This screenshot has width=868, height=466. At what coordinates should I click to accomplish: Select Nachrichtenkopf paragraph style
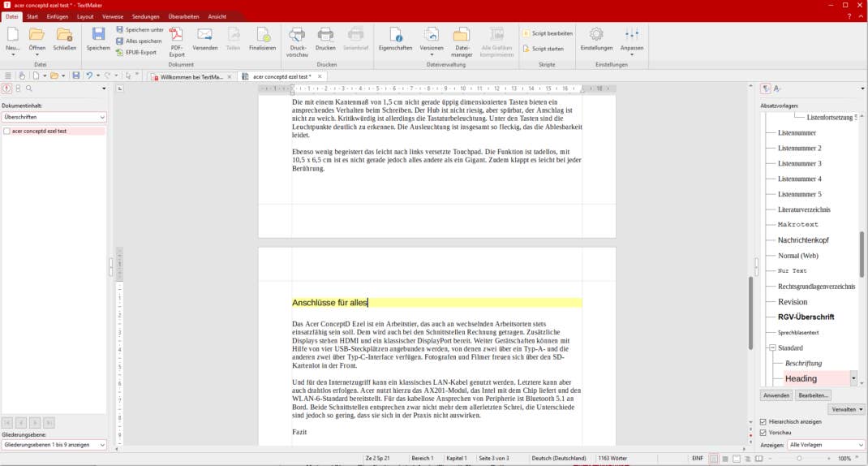tap(803, 240)
